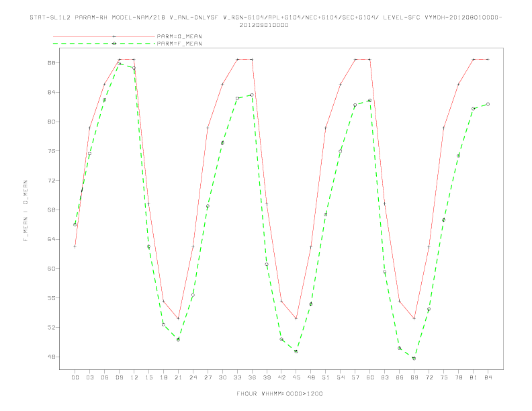
Task: Select the plus marker on the red legend line
Action: pyautogui.click(x=114, y=36)
